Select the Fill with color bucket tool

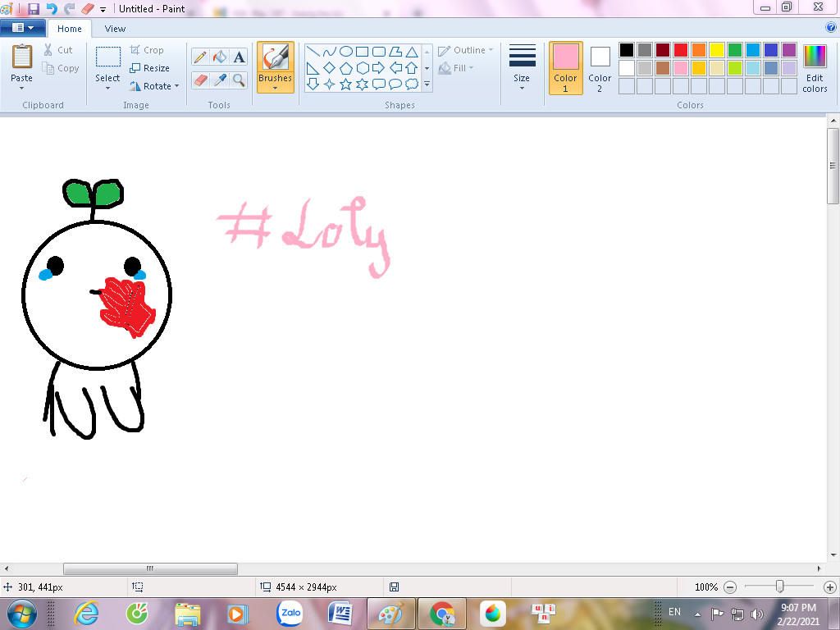pos(220,57)
